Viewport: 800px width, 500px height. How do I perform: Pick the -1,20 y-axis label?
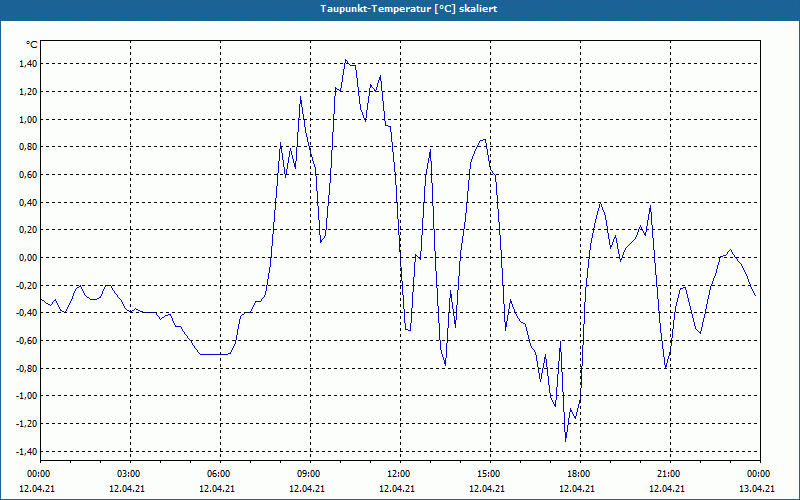27,423
